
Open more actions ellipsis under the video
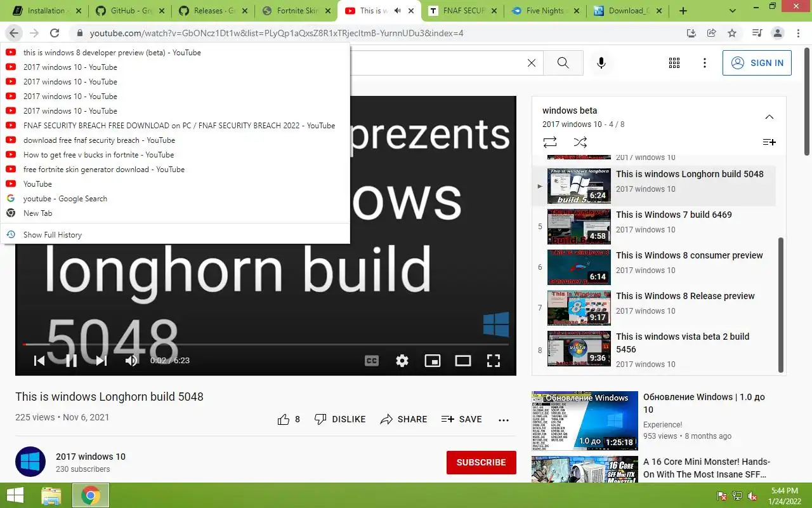click(504, 420)
